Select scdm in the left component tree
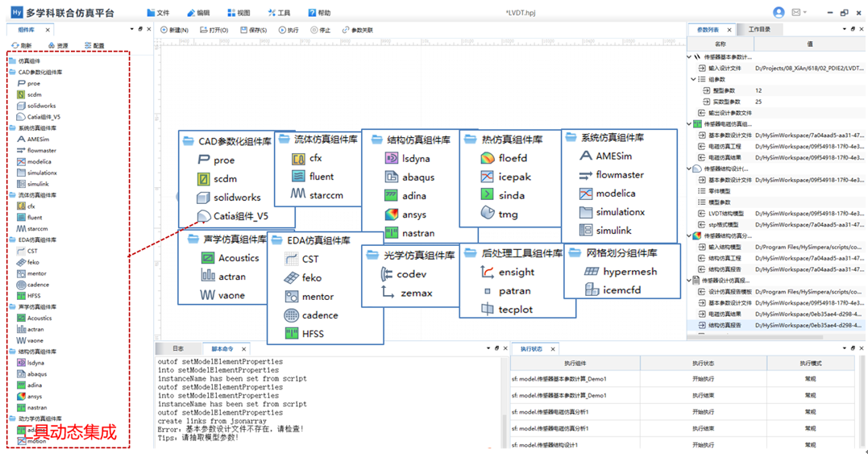The width and height of the screenshot is (868, 458). pos(29,94)
